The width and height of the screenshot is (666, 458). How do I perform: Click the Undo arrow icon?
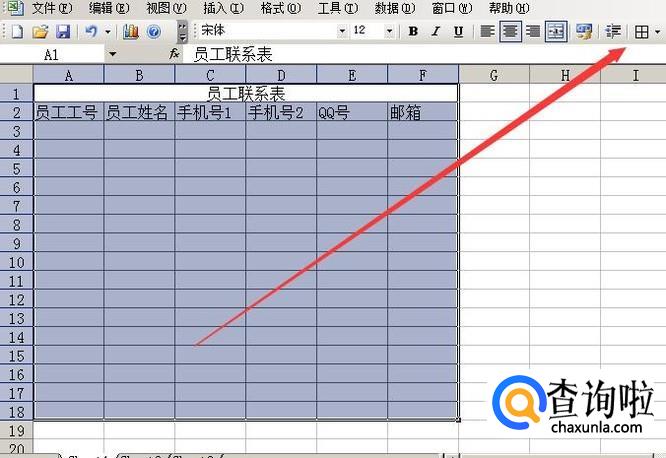pyautogui.click(x=90, y=31)
